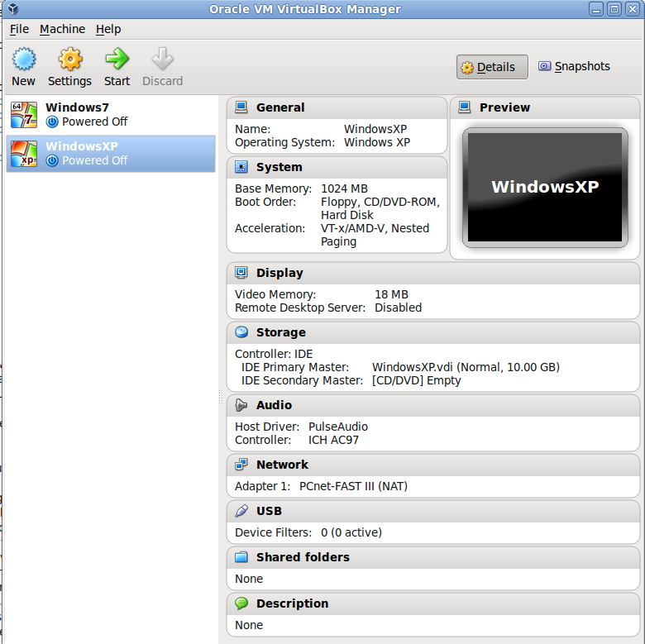Open the Help menu
The image size is (645, 644).
pos(108,29)
